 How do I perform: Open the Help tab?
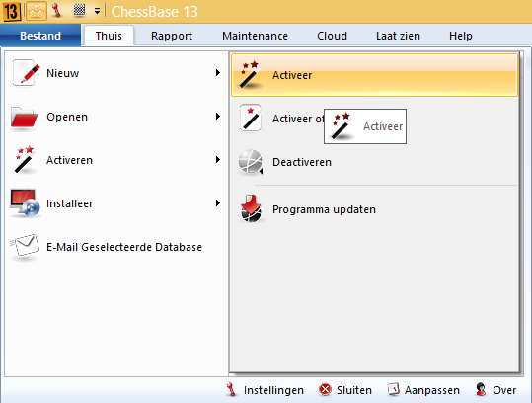[x=460, y=36]
